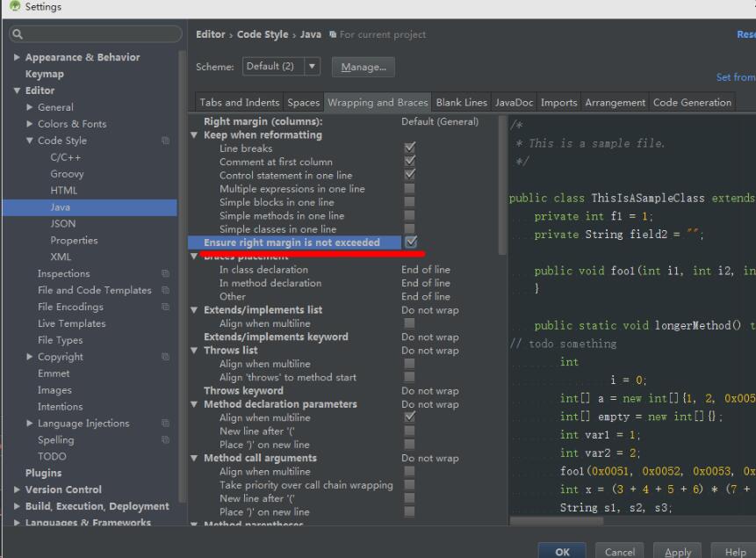The width and height of the screenshot is (756, 558).
Task: Click the per-project icon next to File Encodings
Action: click(x=164, y=307)
